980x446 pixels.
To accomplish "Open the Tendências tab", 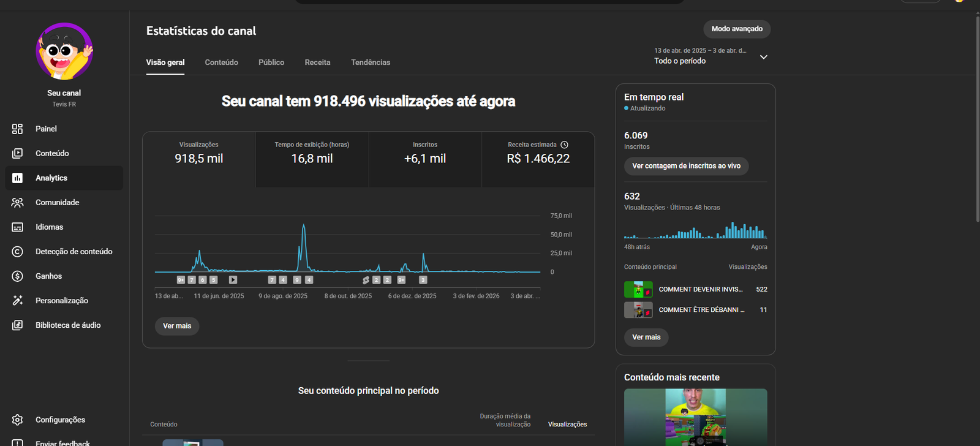I will point(371,62).
